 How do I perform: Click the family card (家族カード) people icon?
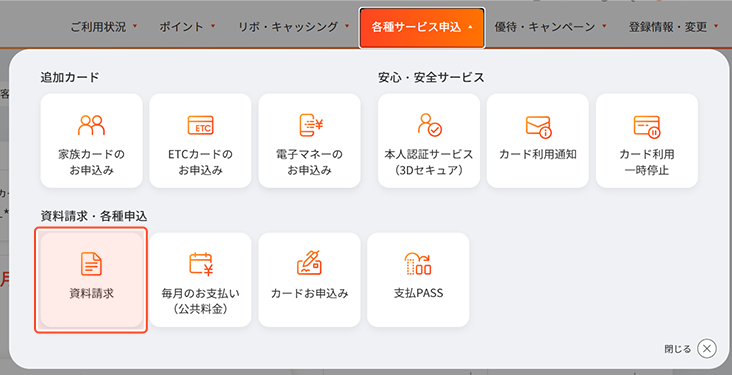click(92, 125)
